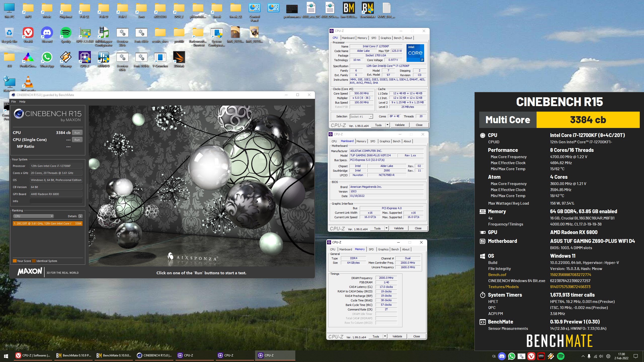Open the Control Panel desktop icon
The image size is (644, 362).
click(x=254, y=12)
